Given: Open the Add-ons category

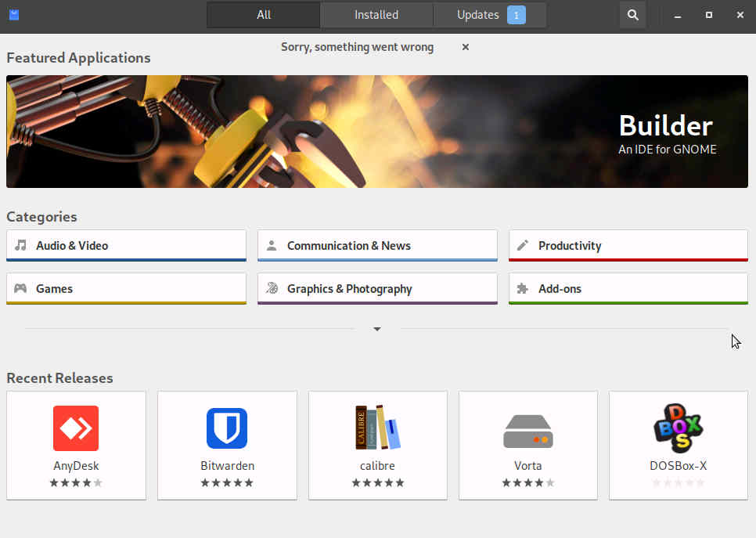Looking at the screenshot, I should 628,288.
